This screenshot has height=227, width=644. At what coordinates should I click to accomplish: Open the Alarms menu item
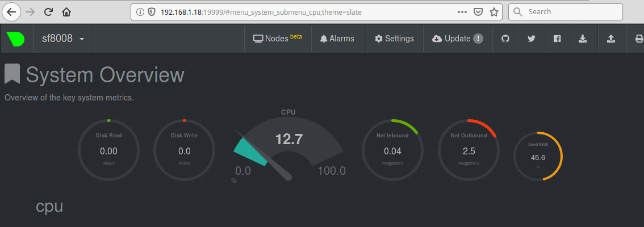point(337,39)
